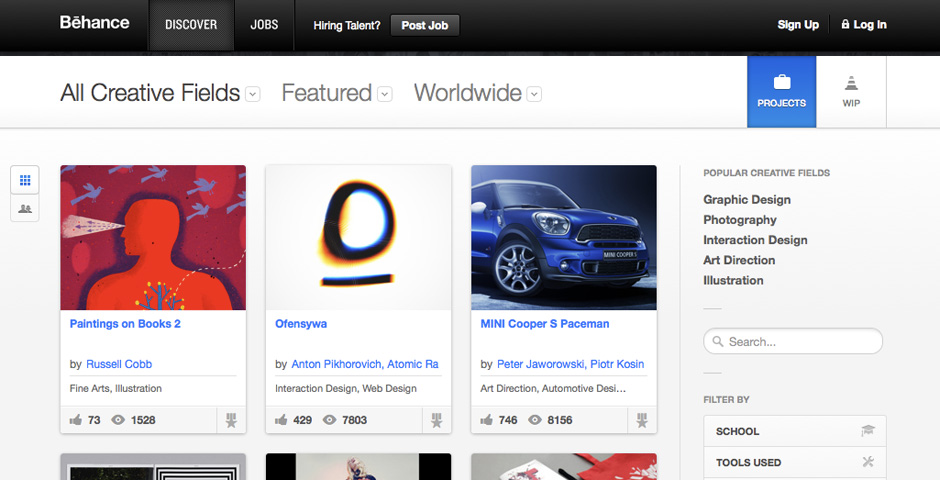Viewport: 940px width, 480px height.
Task: Open the All Creative Fields dropdown arrow
Action: (253, 94)
